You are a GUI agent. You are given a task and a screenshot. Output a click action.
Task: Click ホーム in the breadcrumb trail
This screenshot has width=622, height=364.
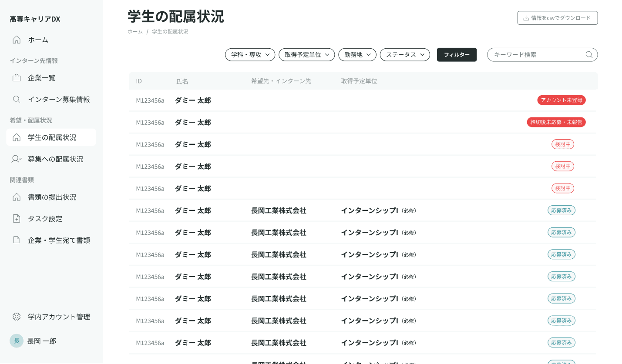tap(135, 31)
